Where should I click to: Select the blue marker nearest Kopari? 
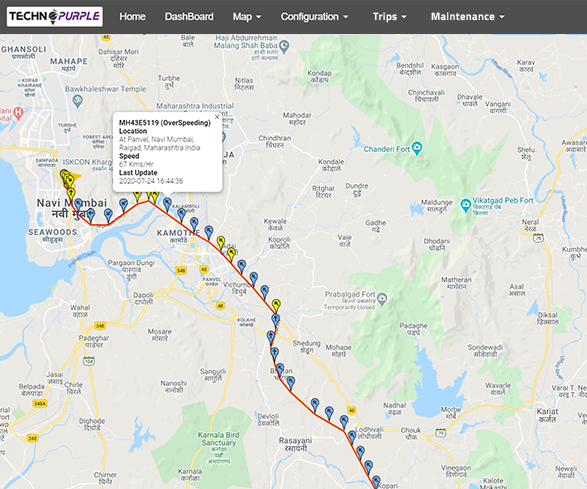pos(376,482)
